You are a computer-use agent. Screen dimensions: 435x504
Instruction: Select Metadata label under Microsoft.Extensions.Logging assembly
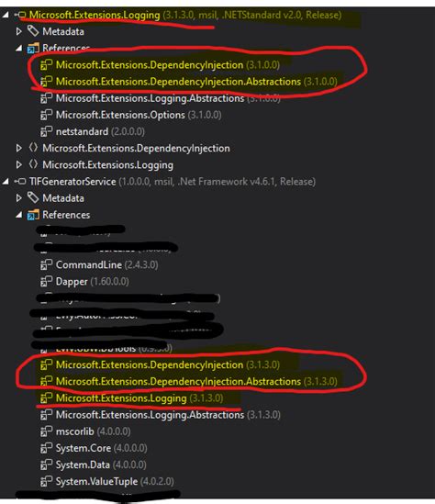point(63,32)
